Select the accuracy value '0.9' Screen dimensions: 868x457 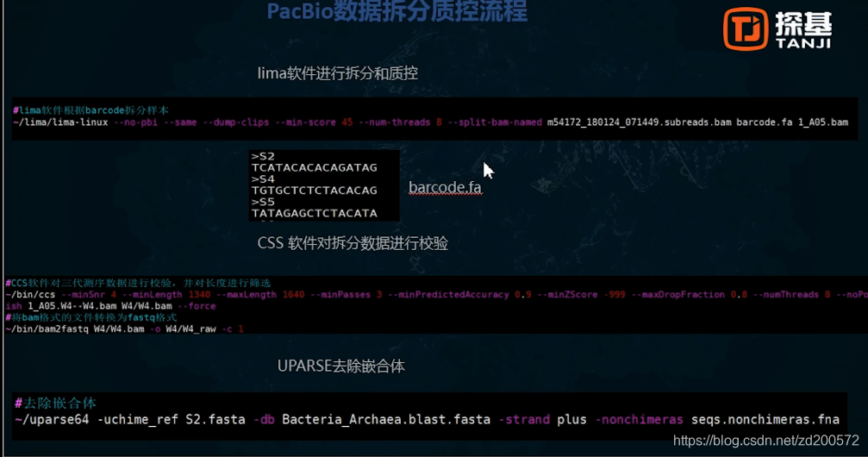point(523,295)
